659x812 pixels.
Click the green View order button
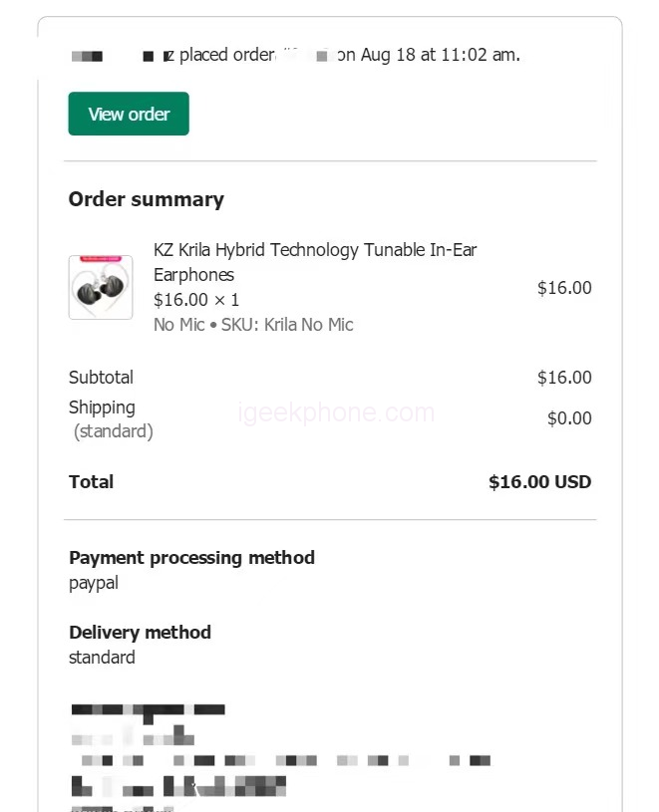coord(129,114)
